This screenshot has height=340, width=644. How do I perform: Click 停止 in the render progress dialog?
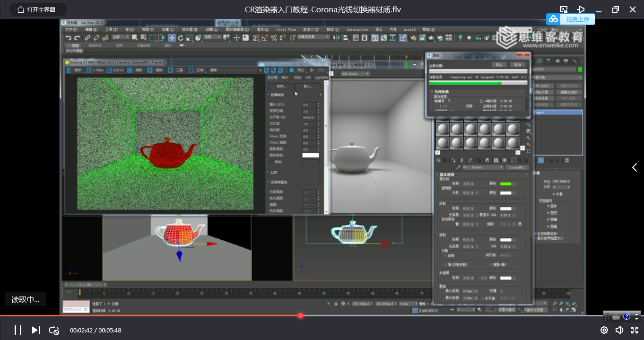(x=498, y=64)
